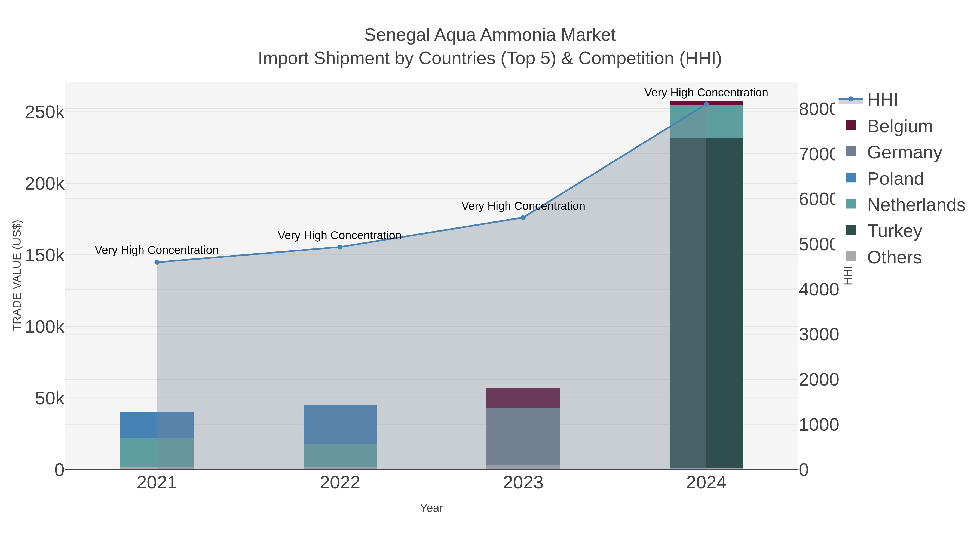Select the Netherlands bar segment in 2022
This screenshot has width=980, height=551.
click(x=340, y=455)
